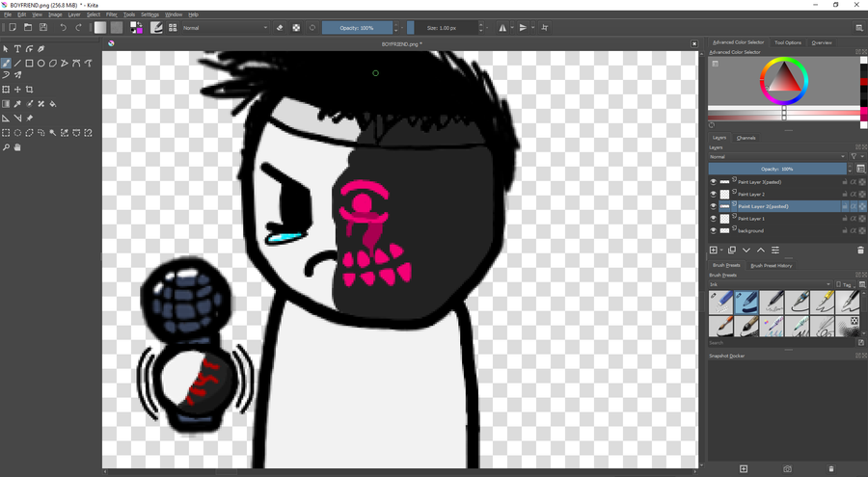Pick the Color sampler eyedropper tool
Screen dimensions: 868x477
[17, 103]
